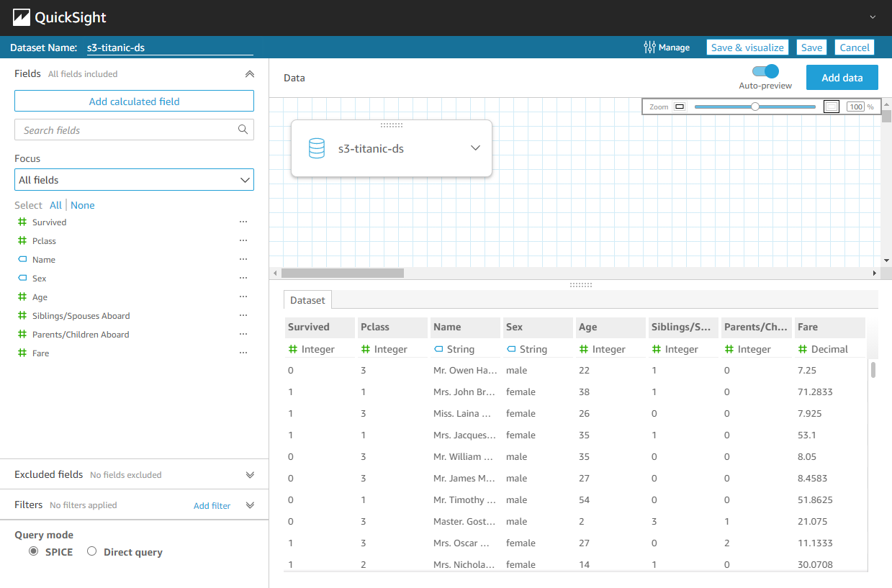Click the Save button
The height and width of the screenshot is (588, 892).
pyautogui.click(x=811, y=48)
